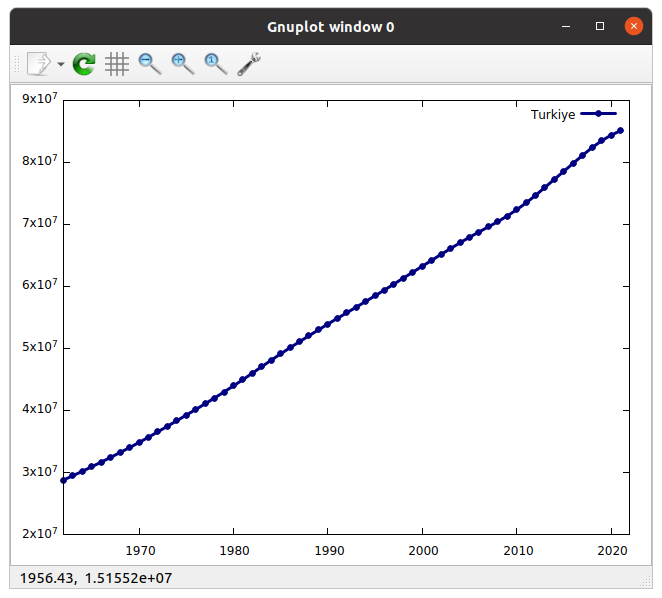Click the autoscale magnifier icon
This screenshot has height=598, width=662.
coord(215,64)
